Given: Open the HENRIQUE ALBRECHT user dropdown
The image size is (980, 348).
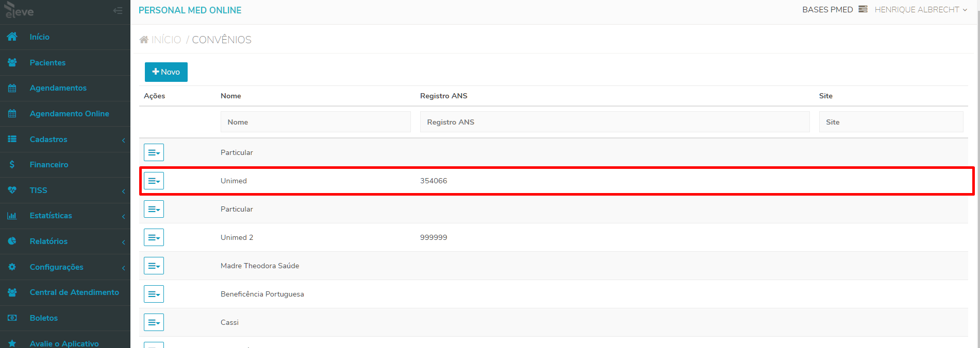Looking at the screenshot, I should pyautogui.click(x=921, y=10).
